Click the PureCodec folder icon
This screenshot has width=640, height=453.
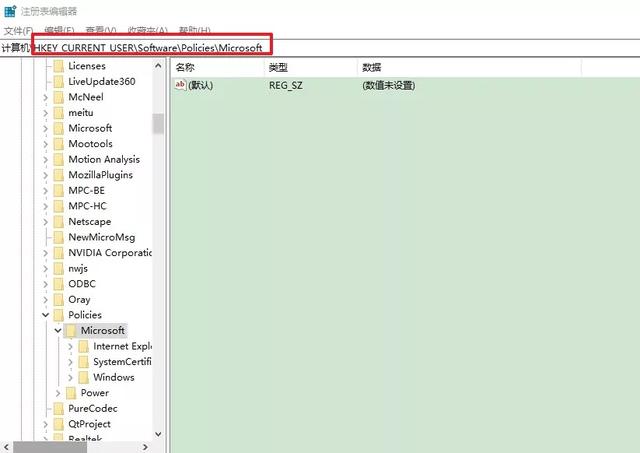[59, 409]
